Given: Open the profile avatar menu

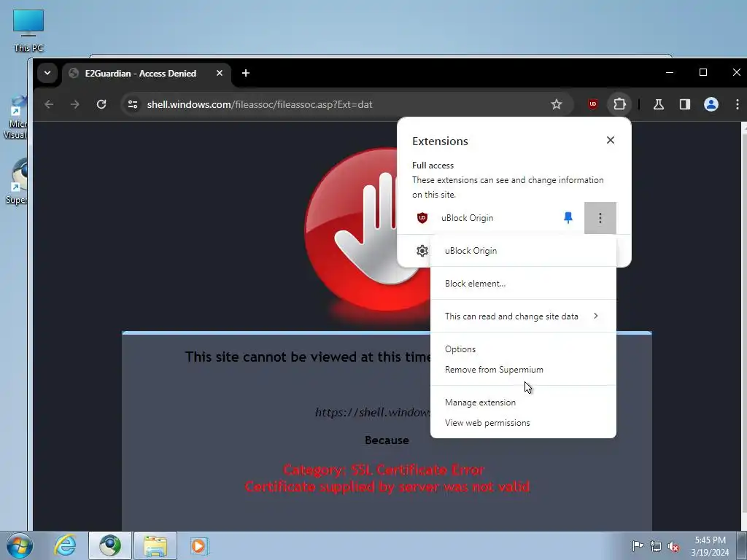Looking at the screenshot, I should [711, 104].
